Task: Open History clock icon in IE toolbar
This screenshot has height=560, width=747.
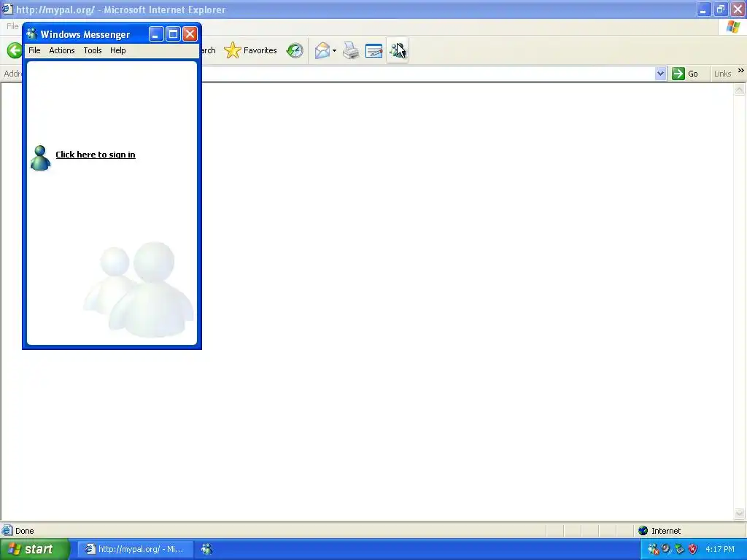Action: click(x=295, y=50)
